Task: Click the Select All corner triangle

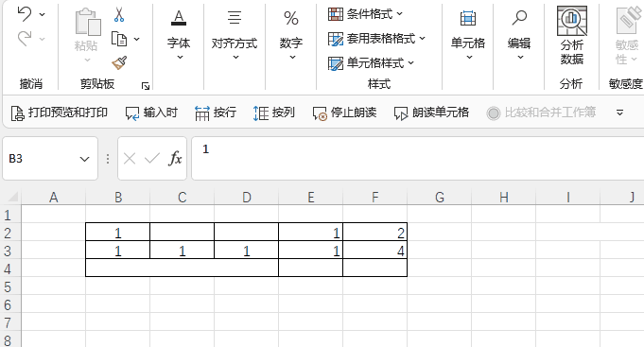Action: point(12,197)
